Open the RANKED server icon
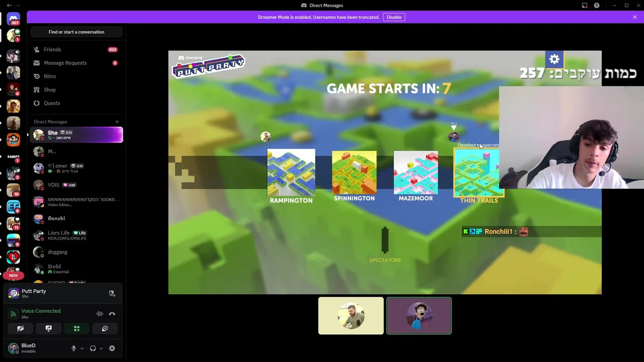Viewport: 644px width, 362px height. (14, 157)
